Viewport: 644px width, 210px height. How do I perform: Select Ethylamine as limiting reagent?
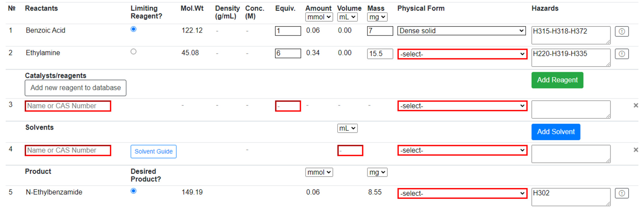pos(133,51)
